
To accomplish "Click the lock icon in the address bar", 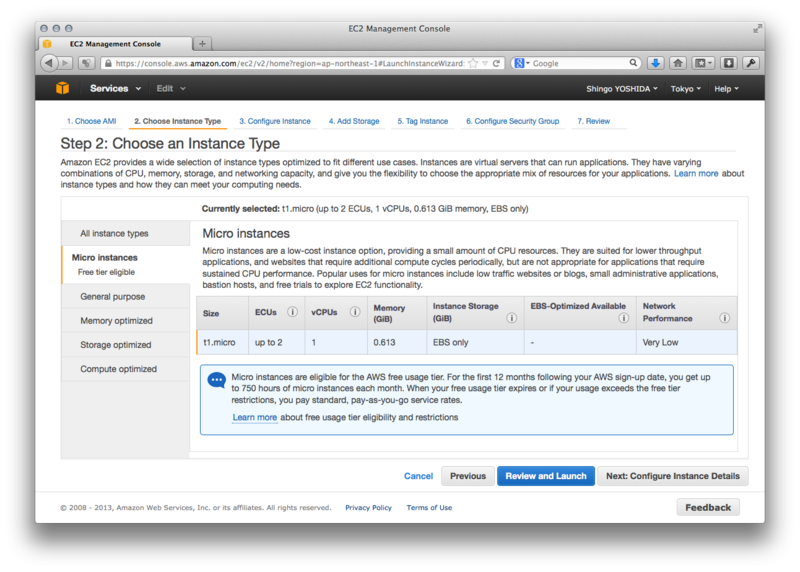I will [x=108, y=63].
